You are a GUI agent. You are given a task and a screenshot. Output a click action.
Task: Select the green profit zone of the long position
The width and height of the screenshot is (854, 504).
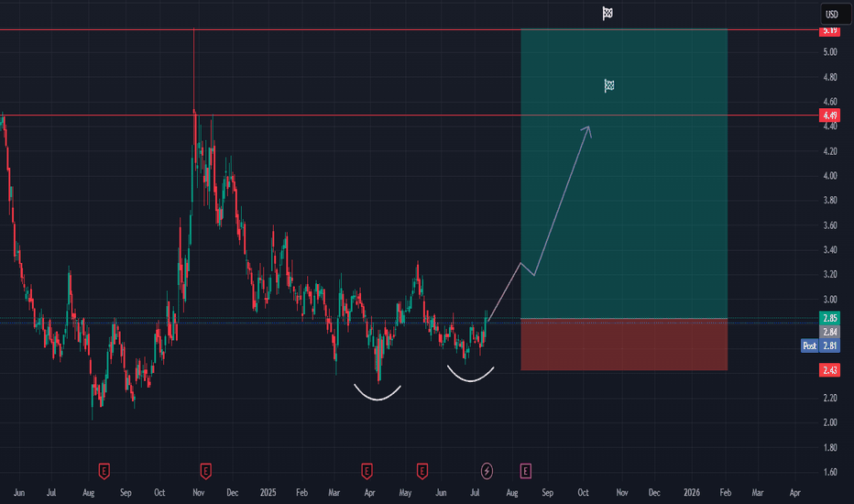tap(624, 173)
